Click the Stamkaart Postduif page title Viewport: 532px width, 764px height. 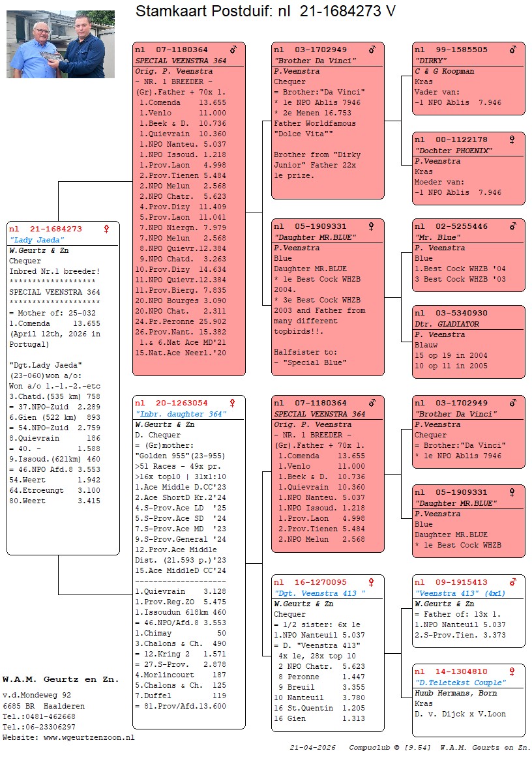click(265, 12)
